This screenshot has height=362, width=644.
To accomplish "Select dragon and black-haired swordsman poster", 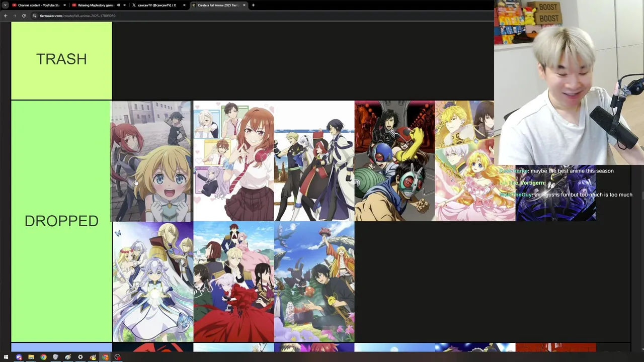I will coord(314,282).
